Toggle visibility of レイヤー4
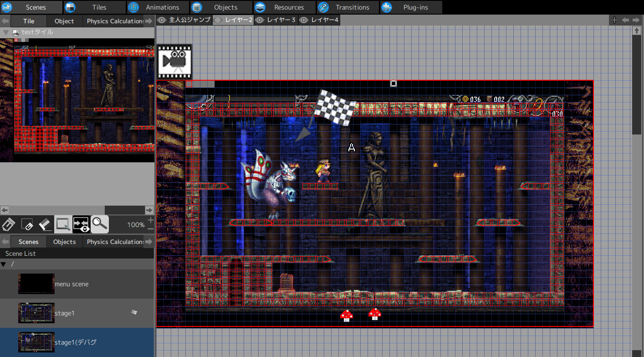Screen dimensions: 644x357 click(303, 20)
